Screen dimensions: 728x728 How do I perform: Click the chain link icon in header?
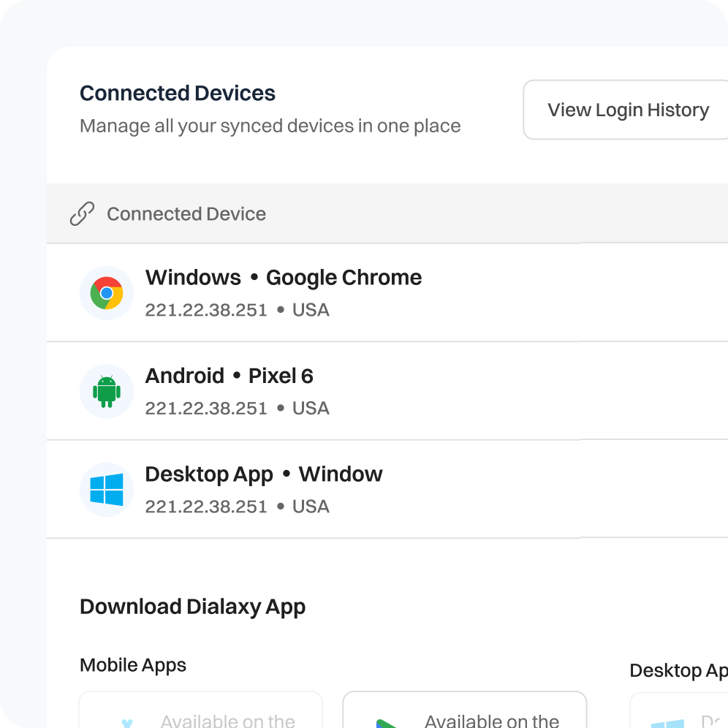(82, 214)
